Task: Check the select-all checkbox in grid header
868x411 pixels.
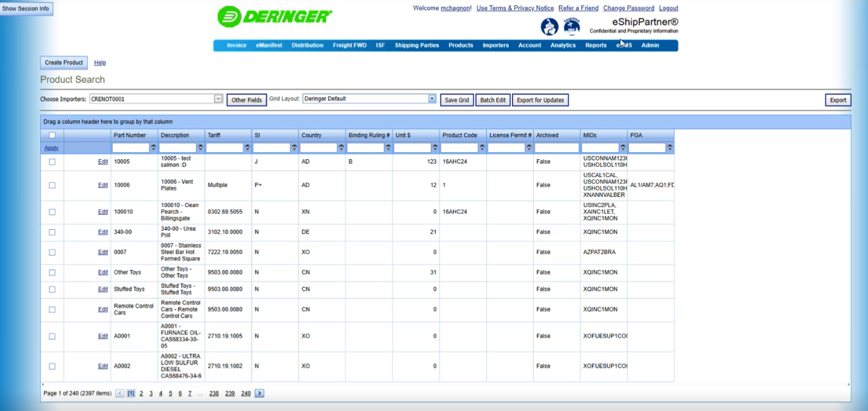Action: pos(52,135)
